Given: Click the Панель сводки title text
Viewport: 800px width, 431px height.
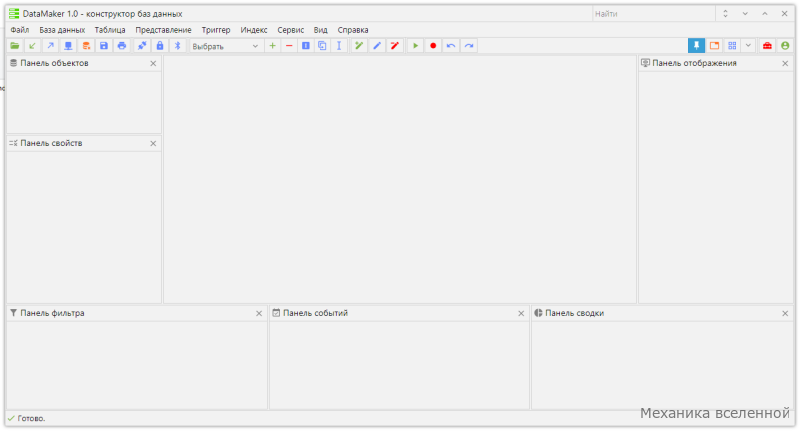Looking at the screenshot, I should pyautogui.click(x=574, y=313).
